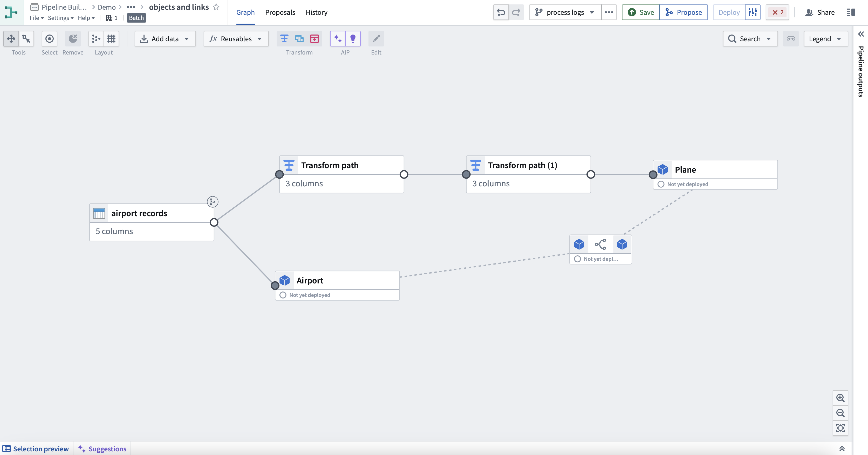Open the Add data dropdown
868x455 pixels.
click(x=165, y=39)
